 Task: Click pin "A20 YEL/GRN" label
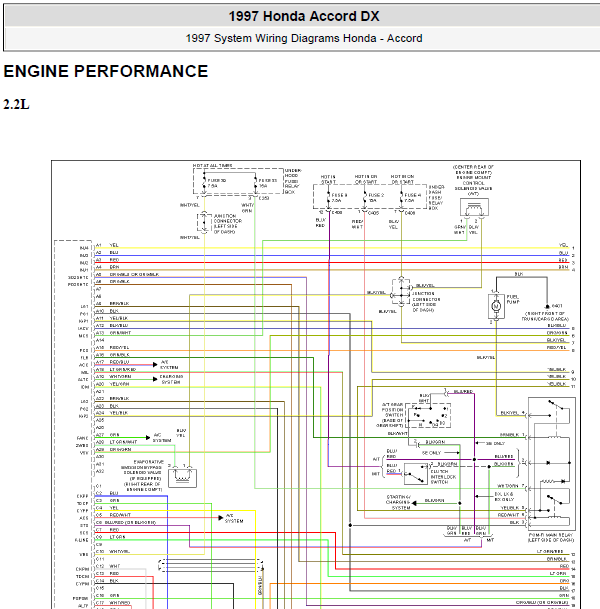[x=113, y=384]
